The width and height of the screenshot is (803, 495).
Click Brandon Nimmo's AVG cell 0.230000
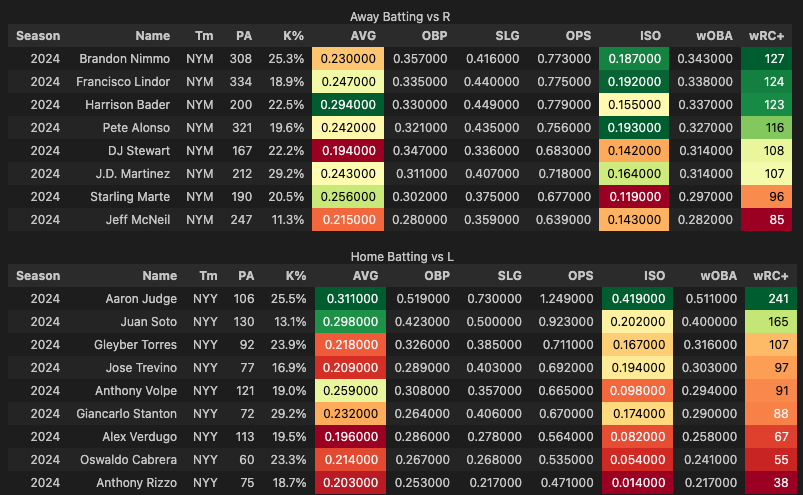click(348, 59)
